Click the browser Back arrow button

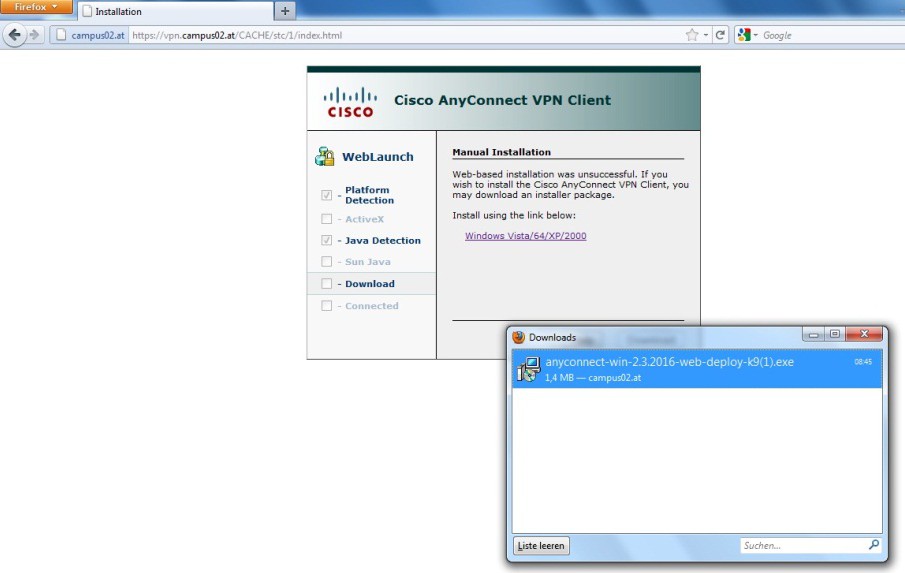[x=14, y=35]
